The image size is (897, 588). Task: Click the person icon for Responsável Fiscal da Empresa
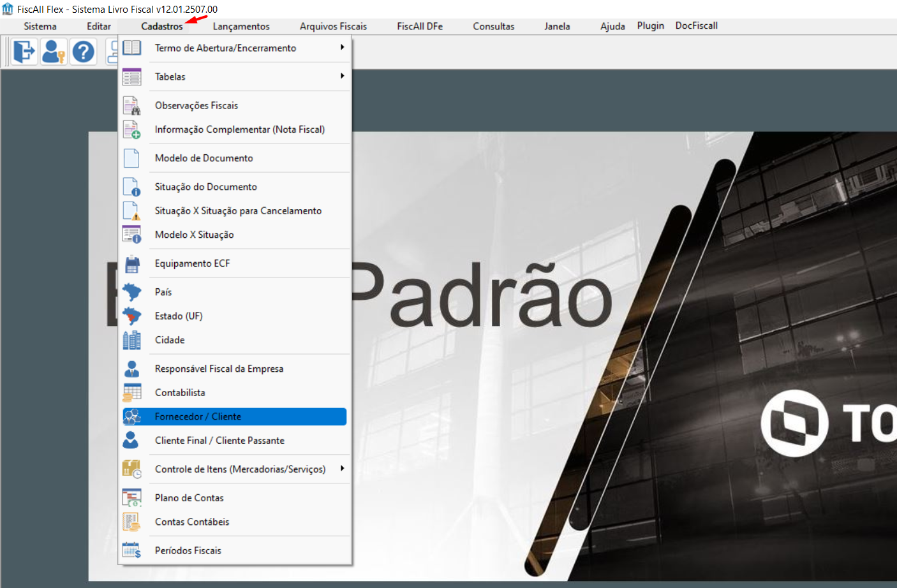132,369
